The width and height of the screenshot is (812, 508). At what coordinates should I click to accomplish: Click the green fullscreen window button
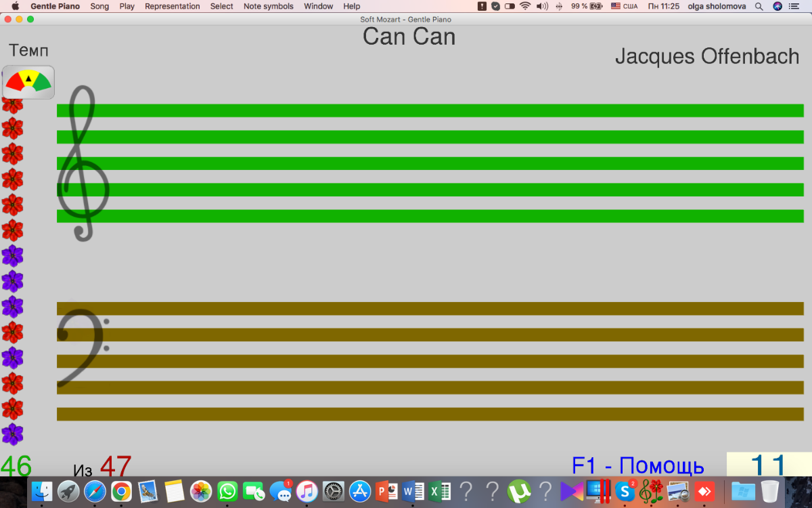tap(30, 19)
